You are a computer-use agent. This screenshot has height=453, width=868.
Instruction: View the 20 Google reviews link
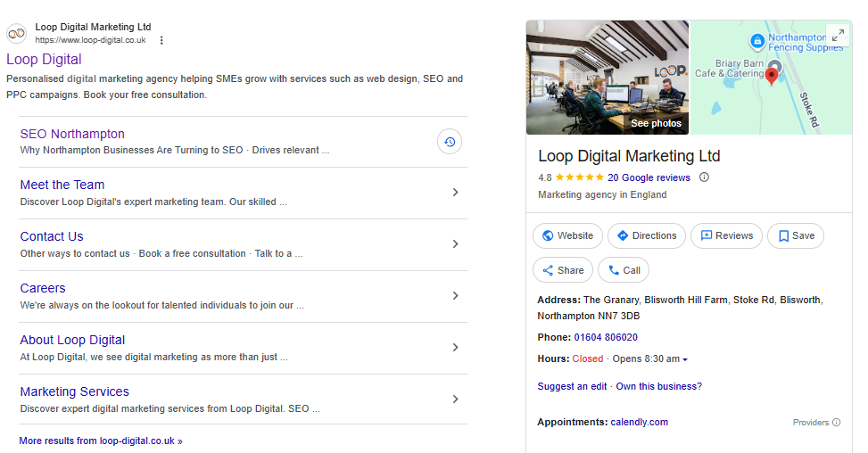[x=649, y=177]
